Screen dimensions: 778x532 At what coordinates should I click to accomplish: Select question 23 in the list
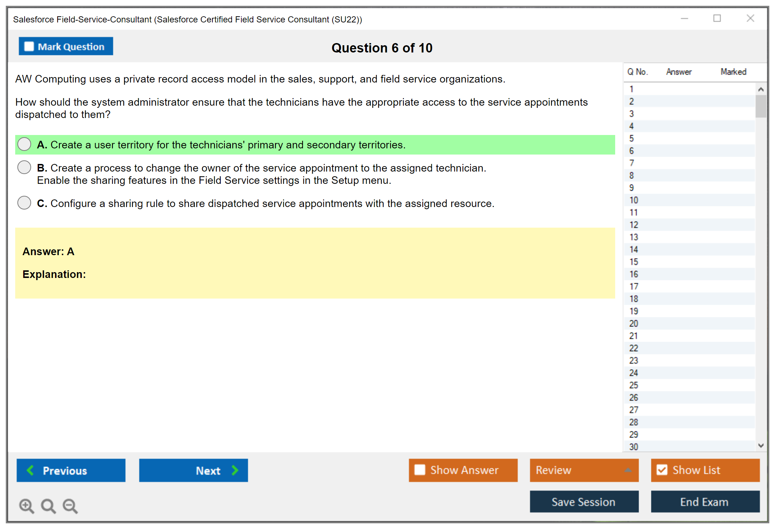pyautogui.click(x=634, y=360)
